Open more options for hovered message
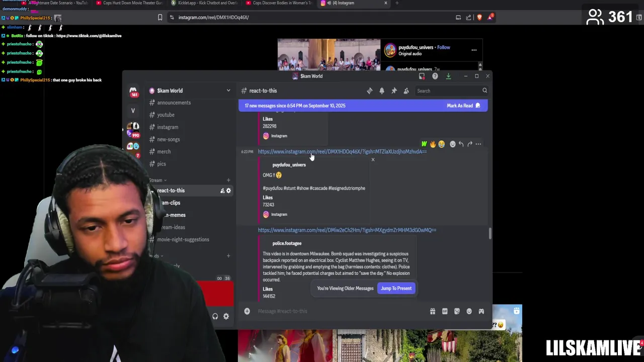Screen dimensions: 644x362 478,144
